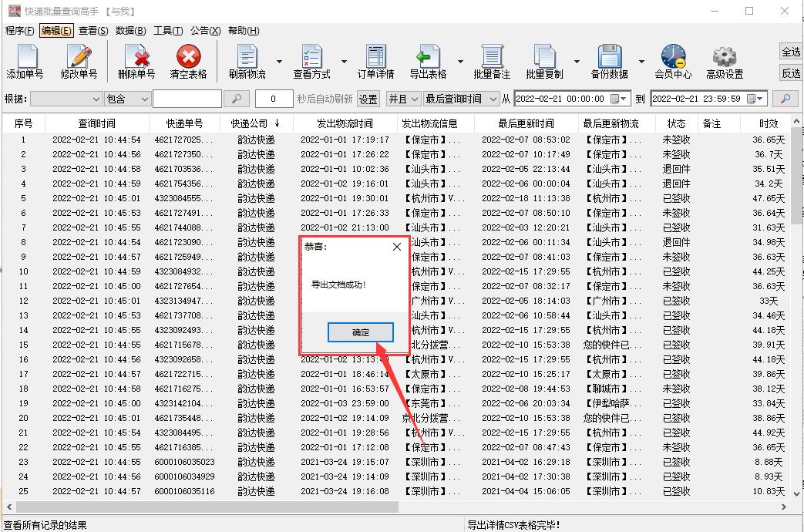Click 33天 duration cell in row 12

pos(768,301)
